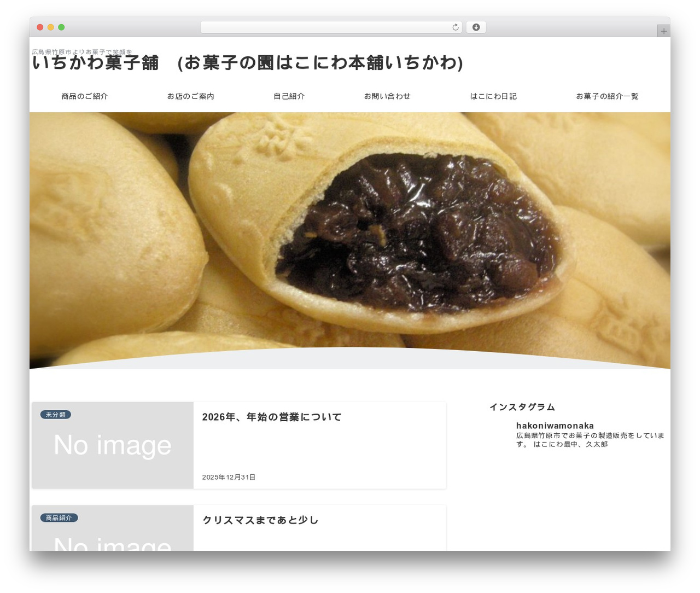700x593 pixels.
Task: Open the 自己紹介 menu item
Action: tap(289, 96)
